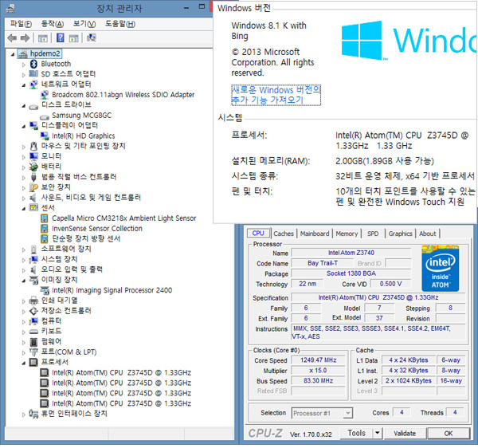Expand the 포트(COM & LPT) node

point(24,353)
